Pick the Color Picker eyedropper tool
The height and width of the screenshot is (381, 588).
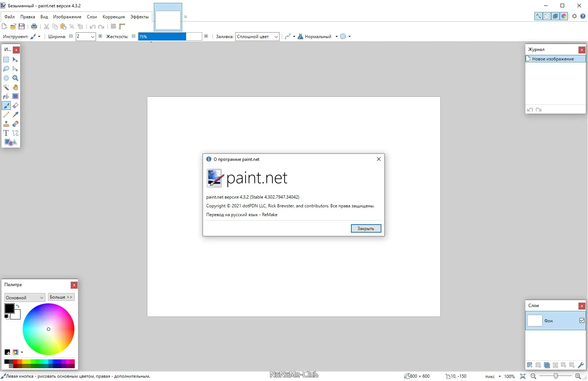coord(15,115)
